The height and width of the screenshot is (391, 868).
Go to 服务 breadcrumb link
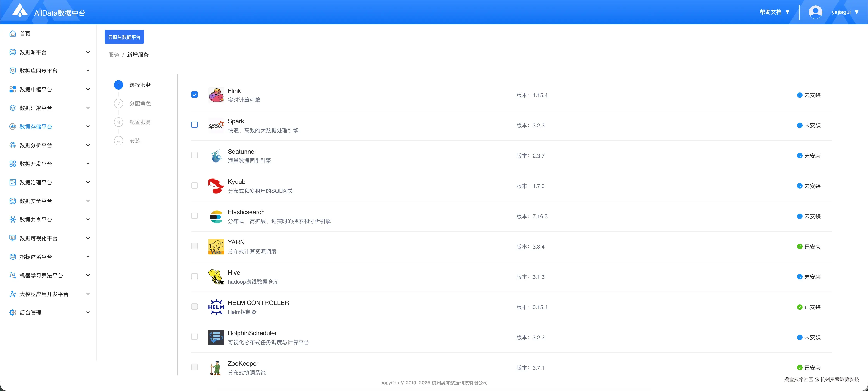pyautogui.click(x=114, y=55)
